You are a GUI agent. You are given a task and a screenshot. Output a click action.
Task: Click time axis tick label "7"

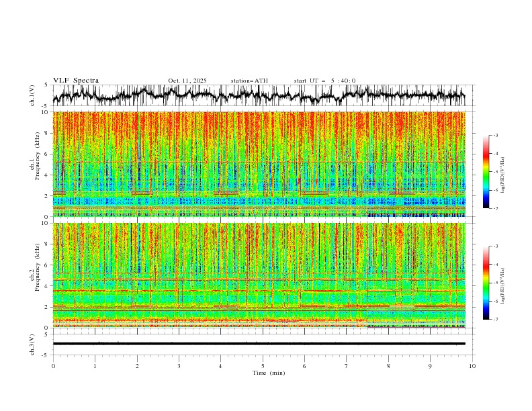click(x=347, y=366)
